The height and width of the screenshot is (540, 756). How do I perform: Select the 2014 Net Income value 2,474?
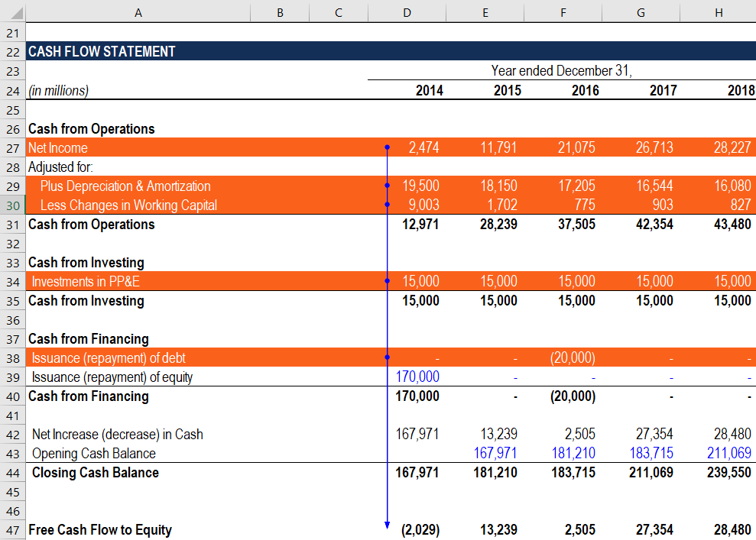pos(426,147)
